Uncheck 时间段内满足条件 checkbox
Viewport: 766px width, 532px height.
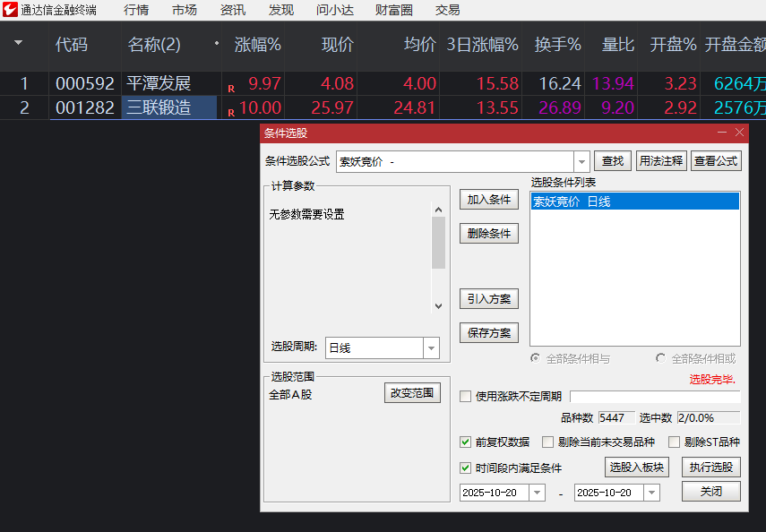tap(465, 468)
